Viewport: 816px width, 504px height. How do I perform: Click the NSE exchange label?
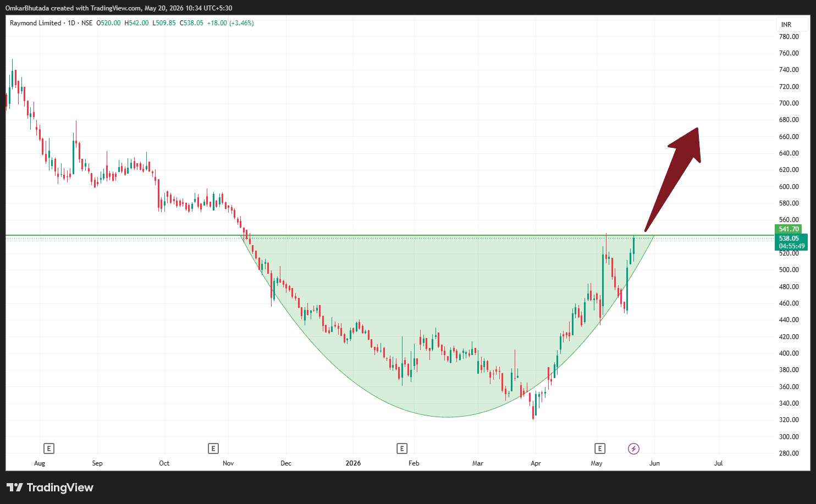click(x=87, y=23)
